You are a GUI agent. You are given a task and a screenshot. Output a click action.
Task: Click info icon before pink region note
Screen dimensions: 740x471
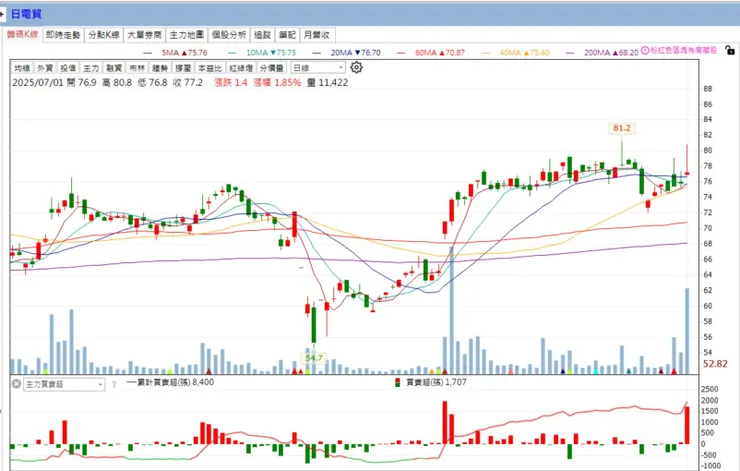pos(645,50)
